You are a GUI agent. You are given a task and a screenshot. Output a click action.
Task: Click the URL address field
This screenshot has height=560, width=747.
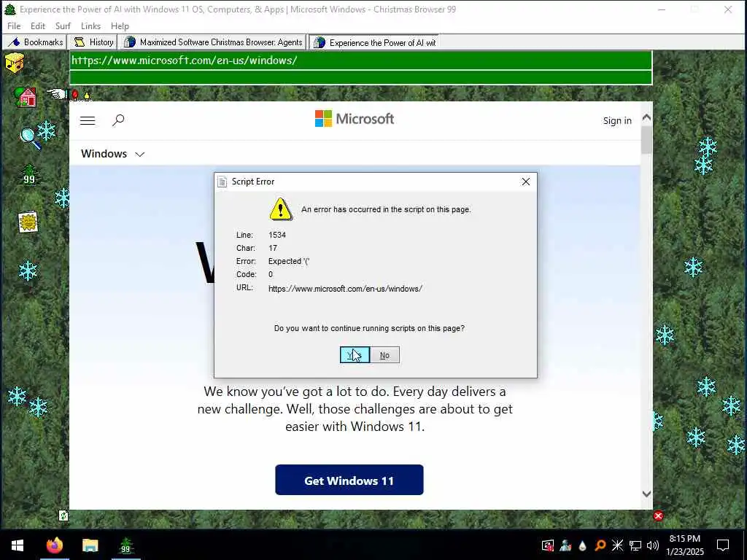[360, 61]
